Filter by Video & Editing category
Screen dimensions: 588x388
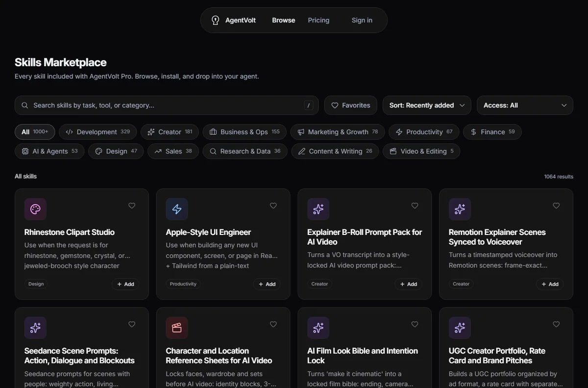click(421, 151)
